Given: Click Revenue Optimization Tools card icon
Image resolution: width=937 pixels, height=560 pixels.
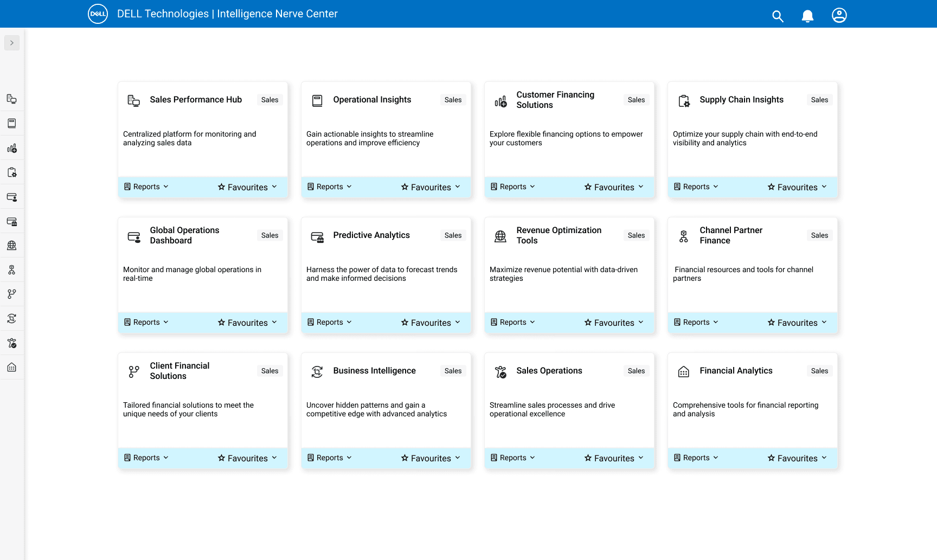Looking at the screenshot, I should coord(500,236).
